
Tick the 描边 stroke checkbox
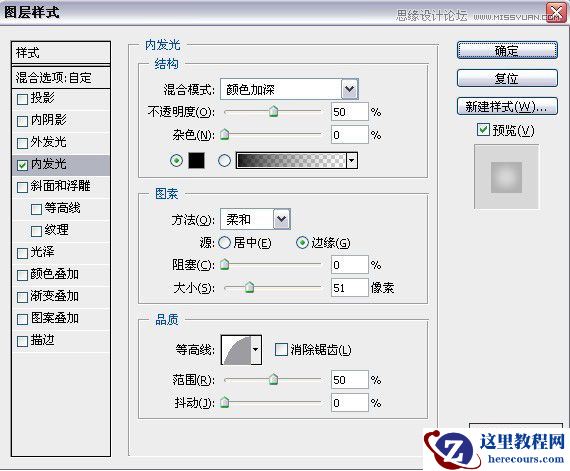point(23,341)
